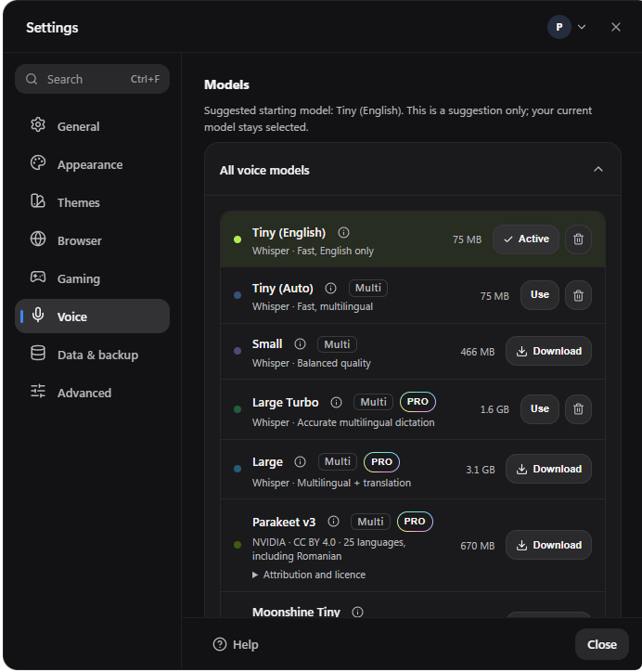
Task: Select the Gaming settings section
Action: (x=92, y=279)
